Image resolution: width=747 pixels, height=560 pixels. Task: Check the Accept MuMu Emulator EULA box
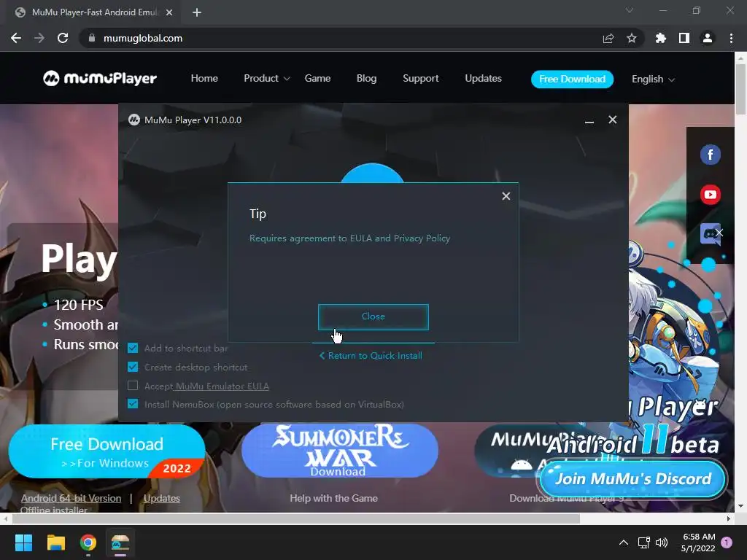(x=133, y=386)
